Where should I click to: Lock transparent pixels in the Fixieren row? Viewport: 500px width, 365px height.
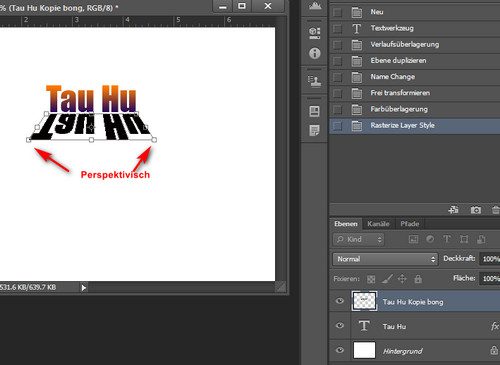(x=371, y=279)
